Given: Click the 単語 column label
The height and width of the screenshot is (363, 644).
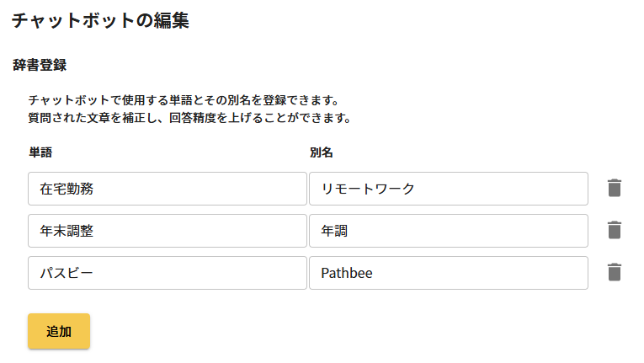Looking at the screenshot, I should click(40, 152).
